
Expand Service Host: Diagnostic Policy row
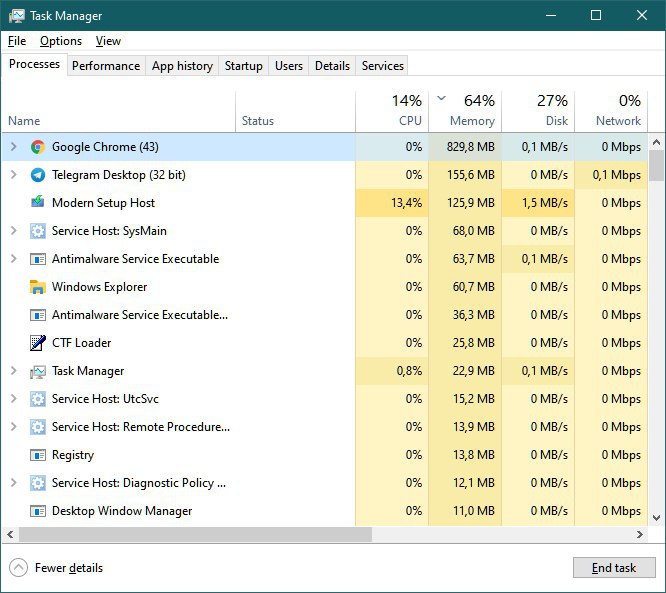pos(14,483)
